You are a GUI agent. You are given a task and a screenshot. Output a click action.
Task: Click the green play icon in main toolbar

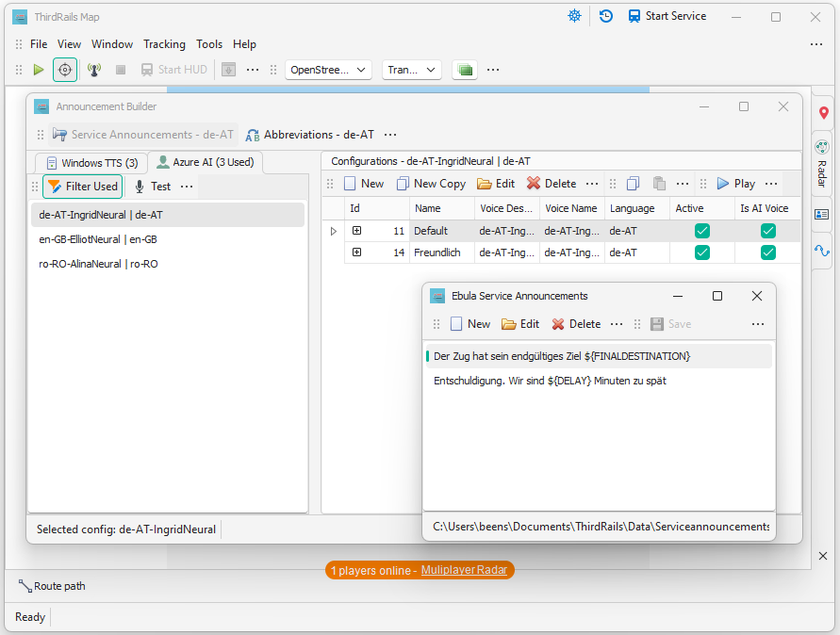coord(38,70)
